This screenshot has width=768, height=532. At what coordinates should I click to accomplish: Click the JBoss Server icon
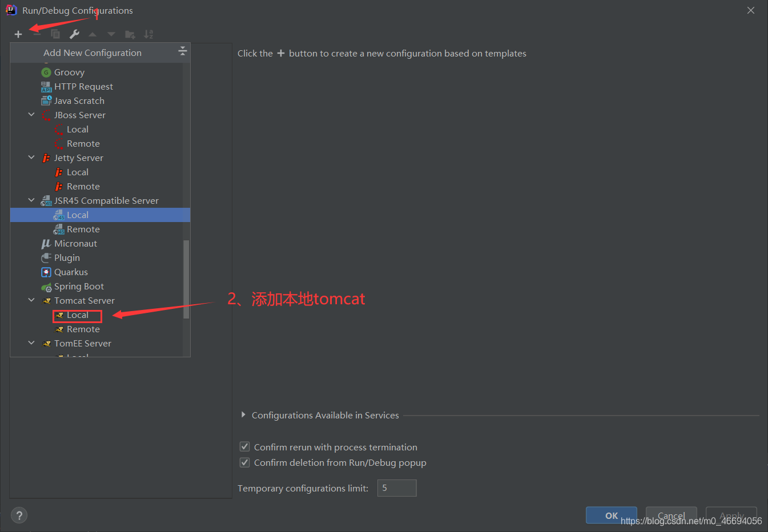coord(46,115)
